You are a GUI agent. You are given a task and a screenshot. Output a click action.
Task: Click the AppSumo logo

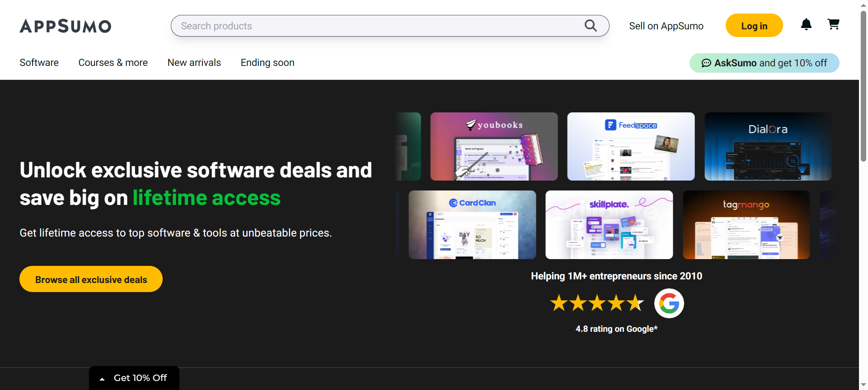click(x=66, y=26)
